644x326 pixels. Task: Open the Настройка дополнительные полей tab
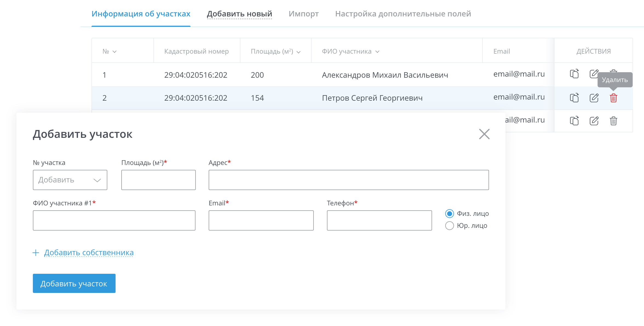coord(403,14)
